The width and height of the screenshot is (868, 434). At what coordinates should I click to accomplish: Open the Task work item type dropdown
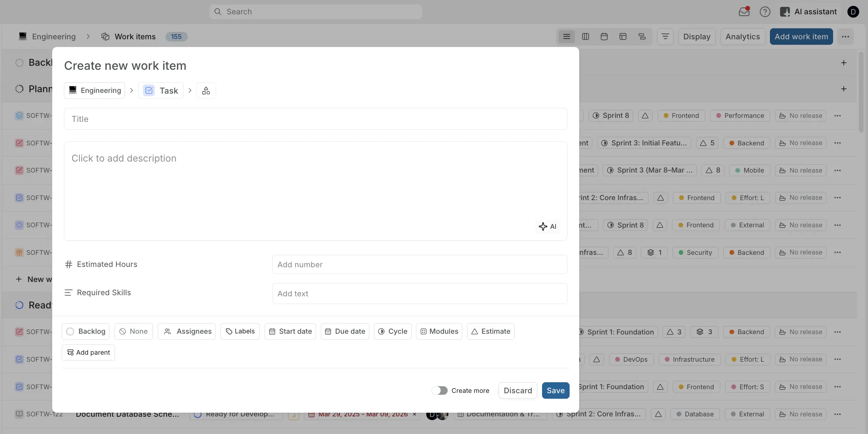[x=161, y=90]
